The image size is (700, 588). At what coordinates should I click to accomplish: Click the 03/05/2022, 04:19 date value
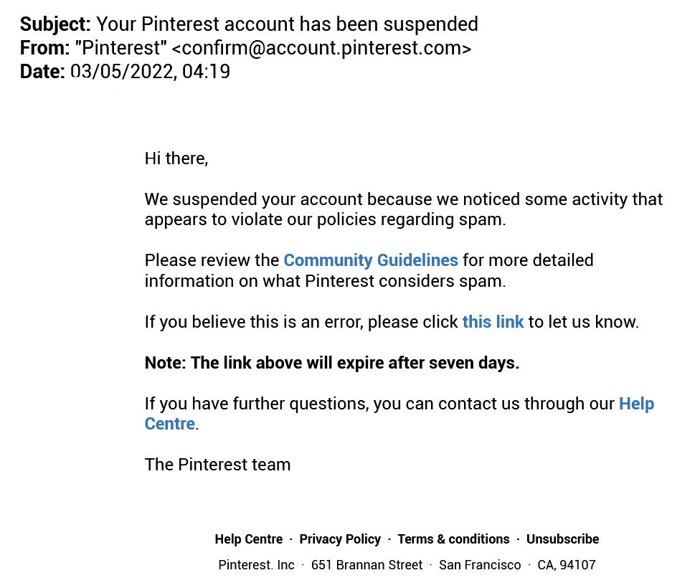[151, 72]
